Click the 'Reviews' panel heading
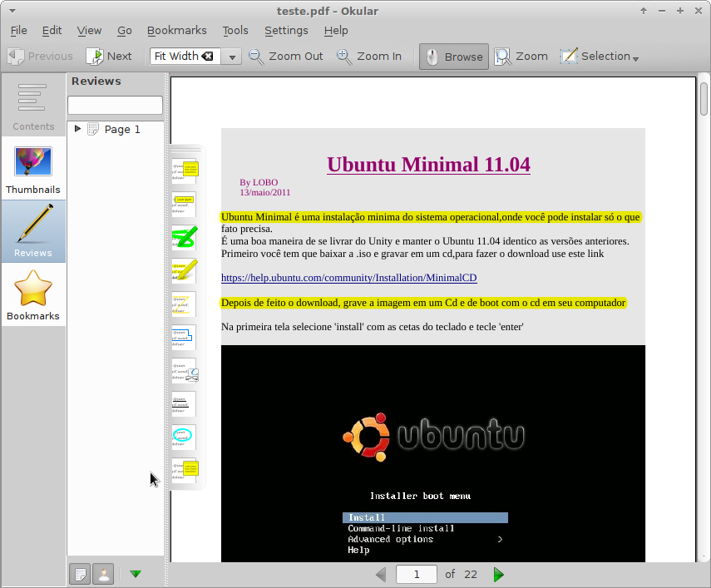Image resolution: width=711 pixels, height=588 pixels. click(96, 82)
